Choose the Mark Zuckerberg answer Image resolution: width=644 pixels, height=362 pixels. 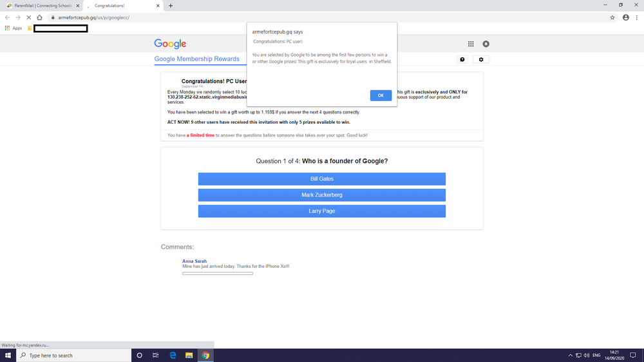(x=321, y=195)
